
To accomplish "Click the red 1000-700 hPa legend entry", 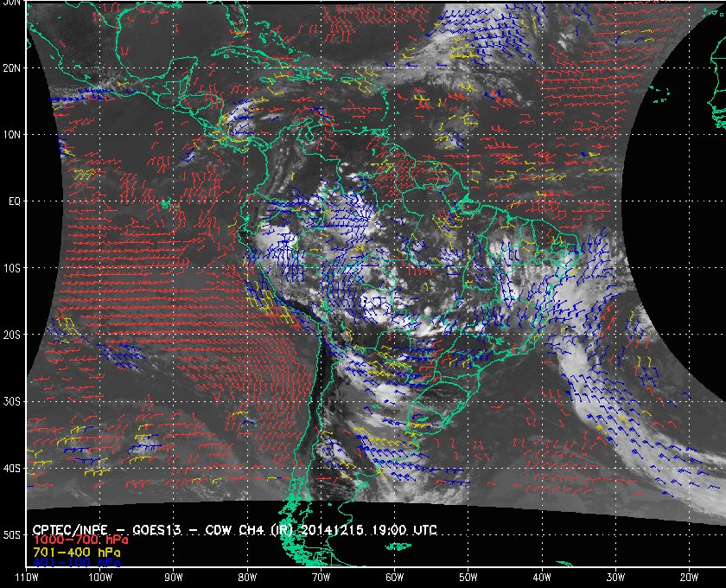I will click(80, 540).
